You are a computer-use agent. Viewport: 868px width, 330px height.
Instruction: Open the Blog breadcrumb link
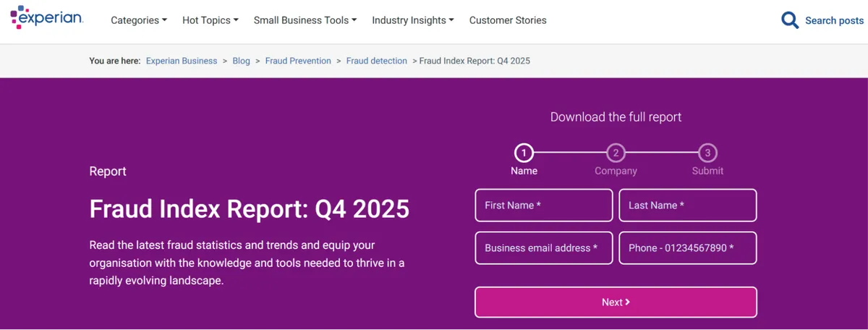point(241,61)
